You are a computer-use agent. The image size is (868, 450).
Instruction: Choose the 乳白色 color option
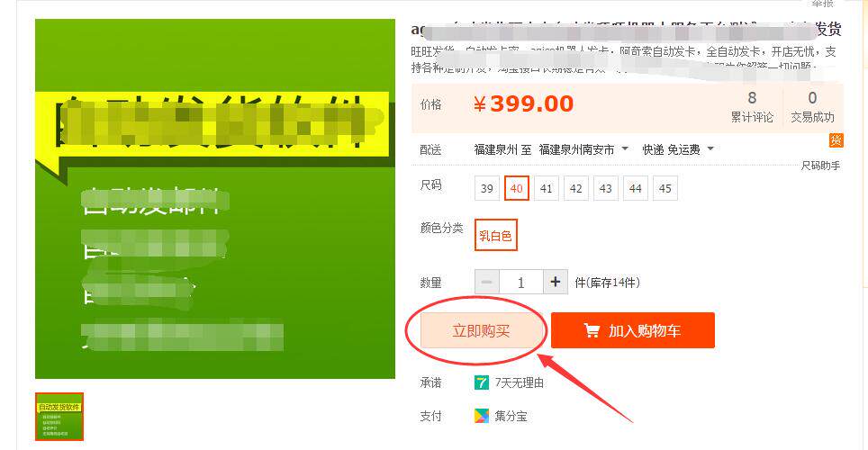(x=495, y=235)
